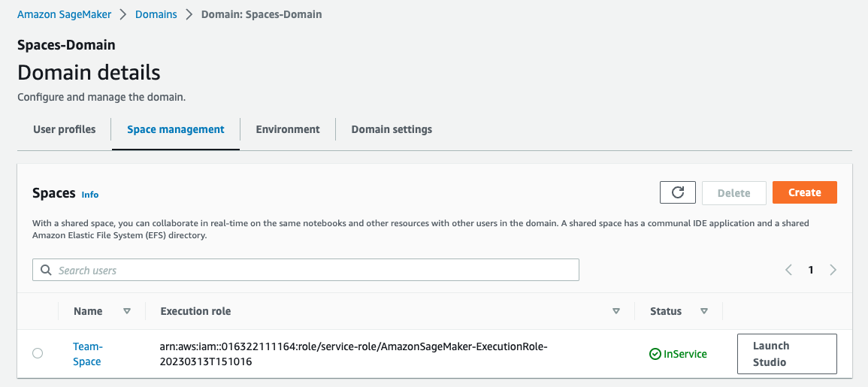The height and width of the screenshot is (387, 868).
Task: Click the Execution role ARN text
Action: coord(354,355)
